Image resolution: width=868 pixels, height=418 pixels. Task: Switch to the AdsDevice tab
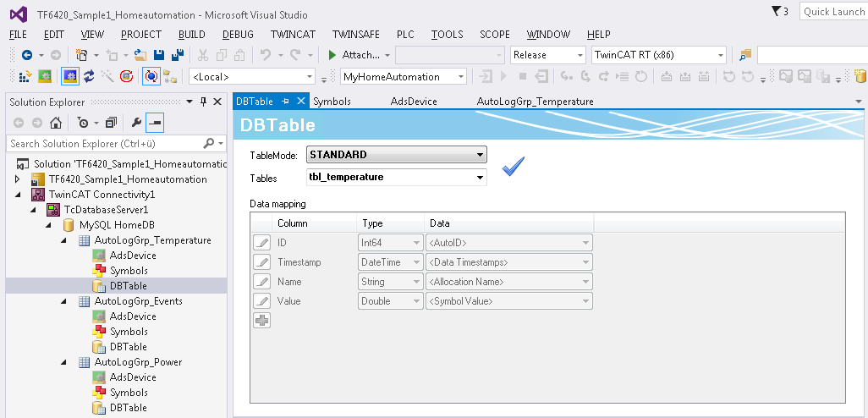coord(414,102)
